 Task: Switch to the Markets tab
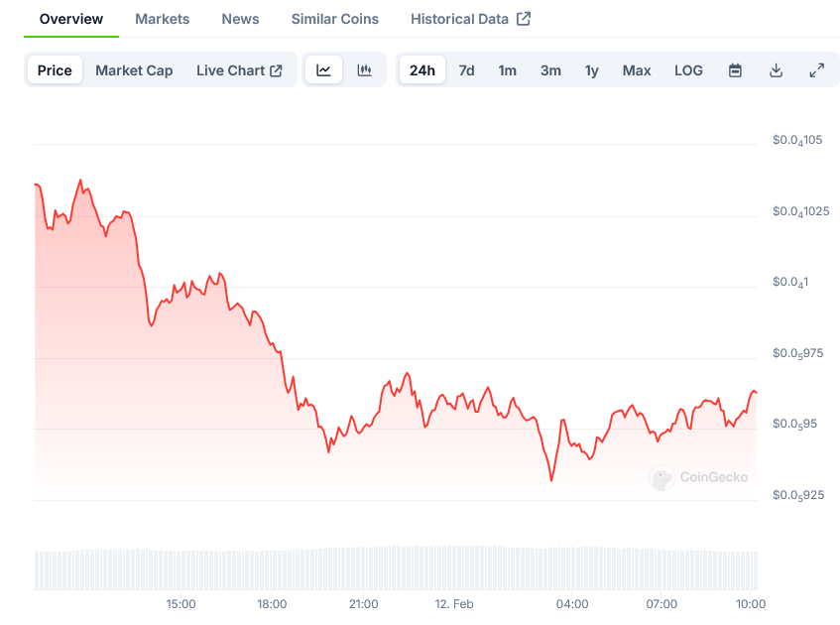(x=163, y=19)
